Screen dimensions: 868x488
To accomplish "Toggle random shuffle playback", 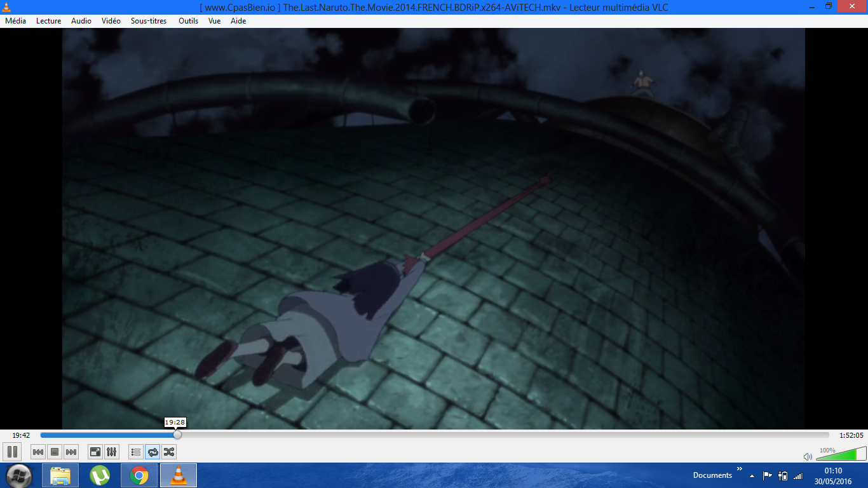I will (169, 452).
